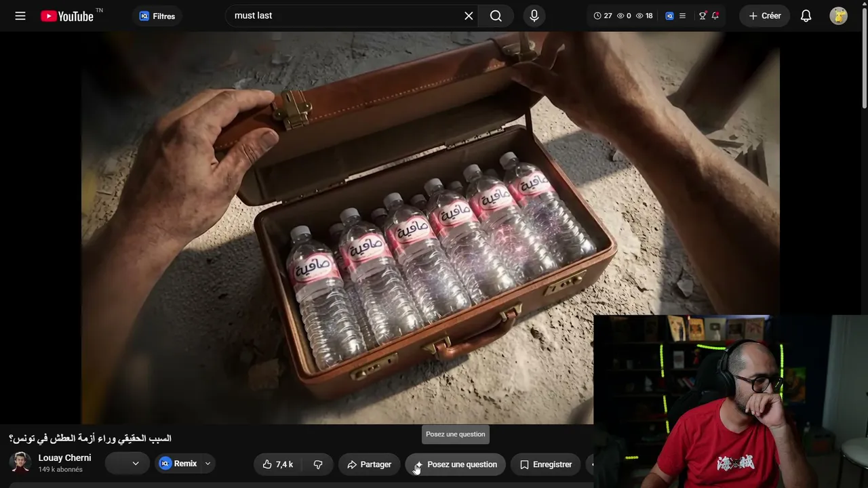Start voice search with the microphone
Screen dimensions: 868x488
[x=534, y=16]
